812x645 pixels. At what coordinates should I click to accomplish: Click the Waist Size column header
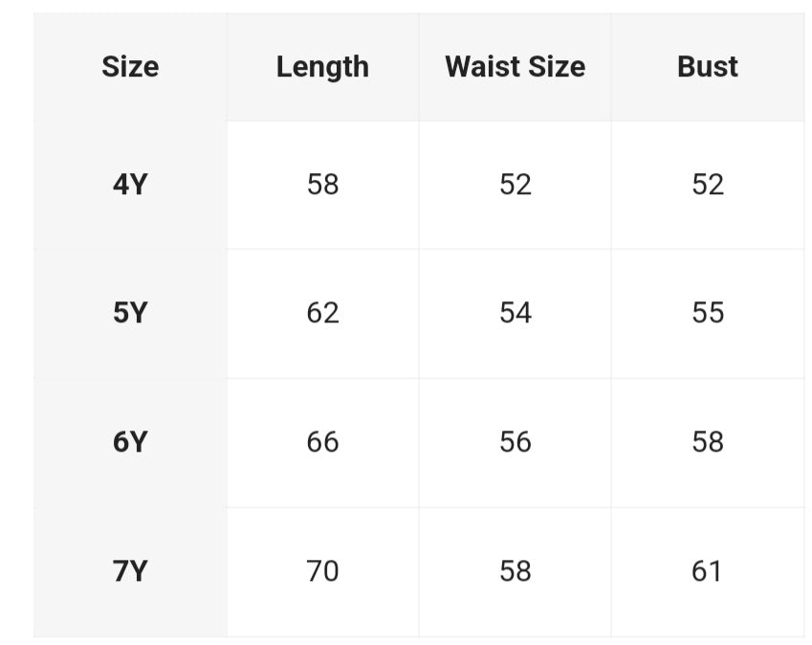pos(515,67)
